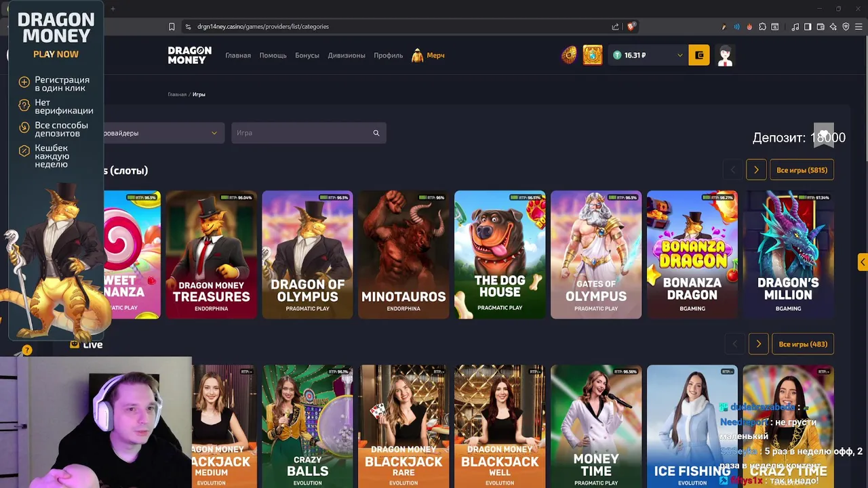The width and height of the screenshot is (868, 488).
Task: Open the Помощь menu item
Action: coord(273,56)
